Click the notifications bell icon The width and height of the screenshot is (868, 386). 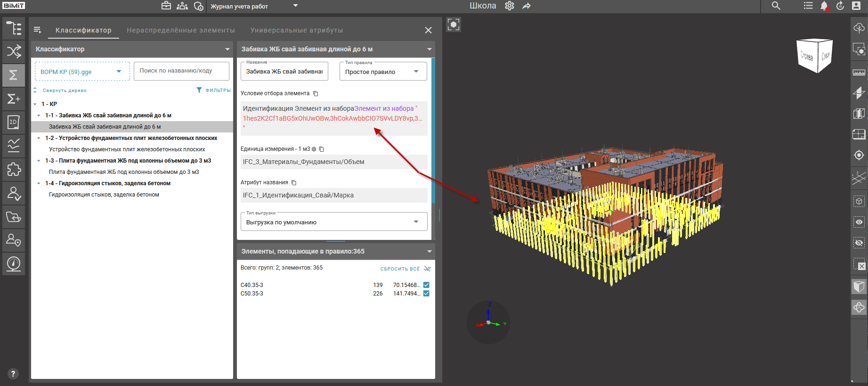tap(824, 6)
